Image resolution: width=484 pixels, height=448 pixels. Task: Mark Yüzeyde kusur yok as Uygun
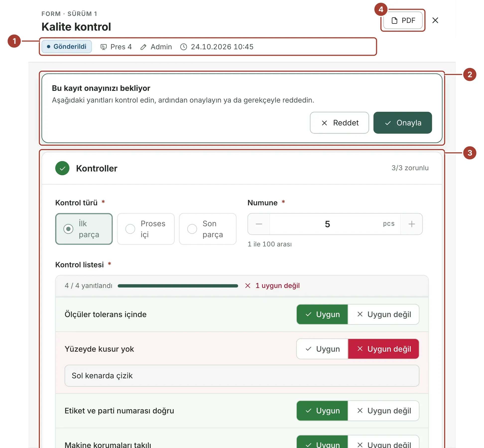pos(322,349)
